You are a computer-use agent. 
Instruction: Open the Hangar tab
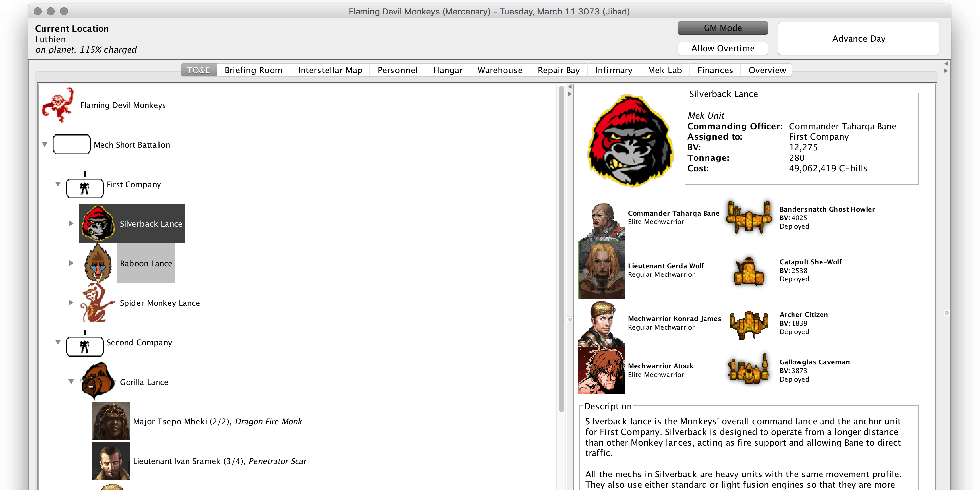(447, 70)
